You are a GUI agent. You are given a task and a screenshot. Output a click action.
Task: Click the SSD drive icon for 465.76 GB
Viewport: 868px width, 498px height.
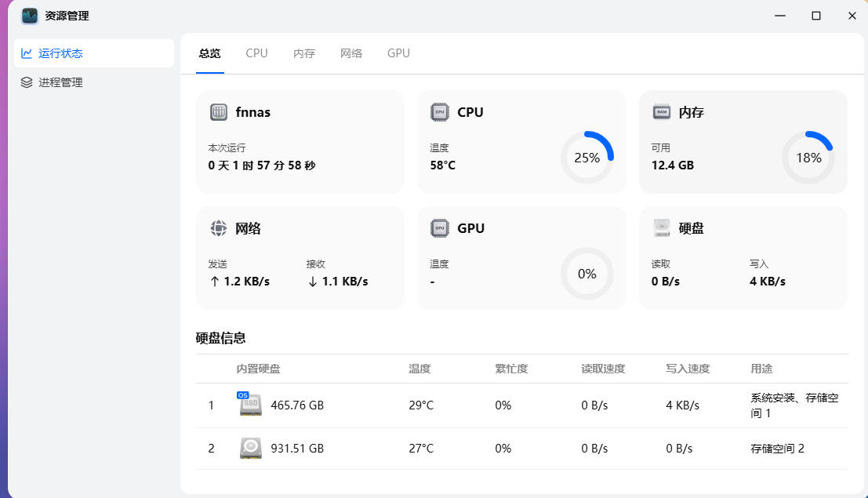[251, 405]
